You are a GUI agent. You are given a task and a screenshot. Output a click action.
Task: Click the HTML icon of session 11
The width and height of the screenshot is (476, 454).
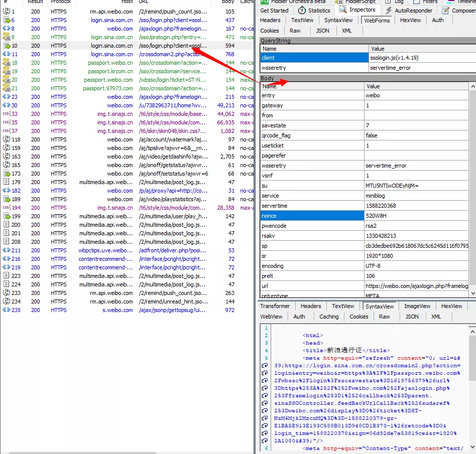pyautogui.click(x=6, y=54)
